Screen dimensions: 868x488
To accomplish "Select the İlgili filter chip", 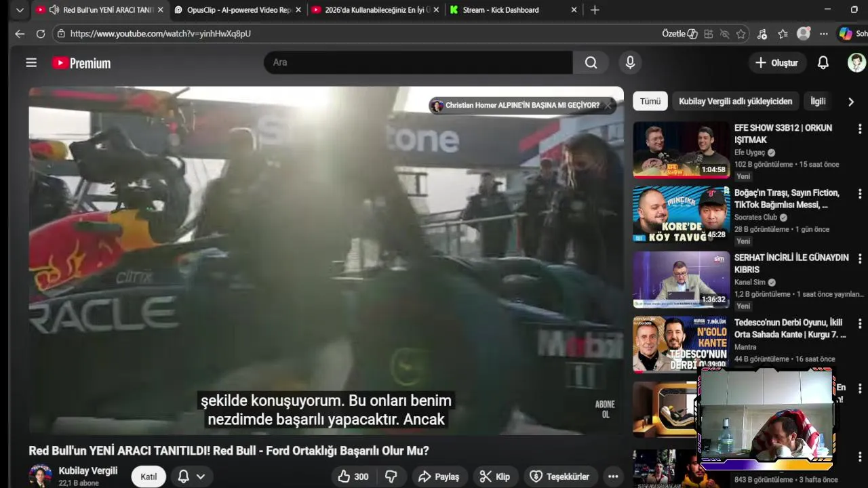I will coord(818,101).
